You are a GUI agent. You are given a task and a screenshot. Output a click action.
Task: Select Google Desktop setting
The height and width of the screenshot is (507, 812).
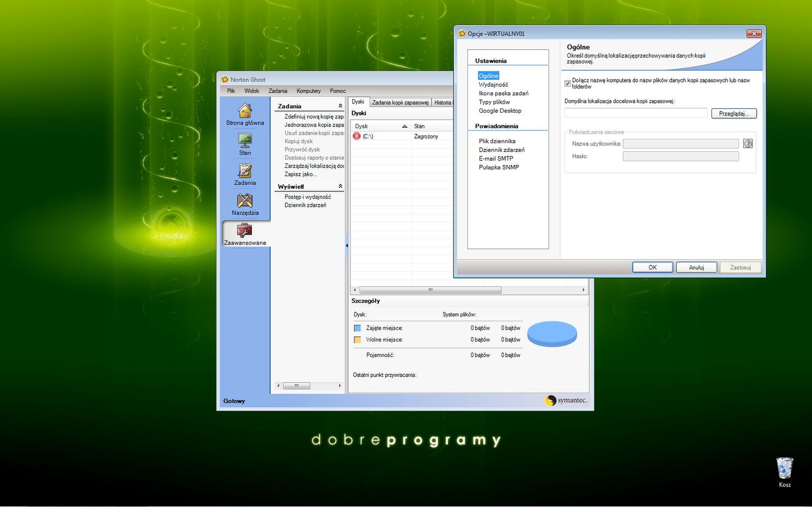click(500, 111)
